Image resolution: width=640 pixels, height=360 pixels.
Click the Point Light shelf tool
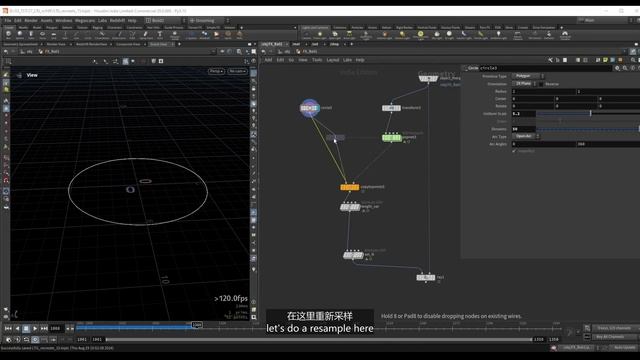pos(320,35)
